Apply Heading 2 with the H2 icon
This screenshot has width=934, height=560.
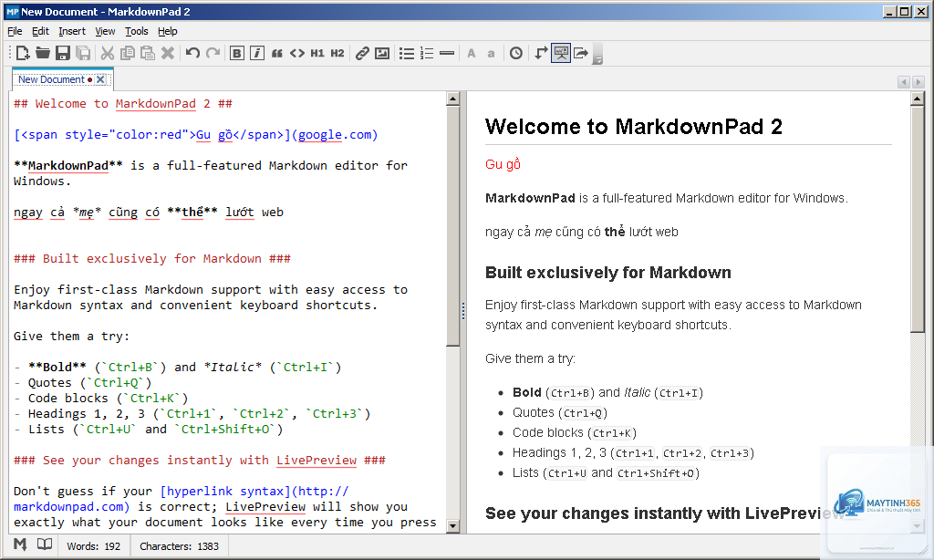[x=337, y=53]
